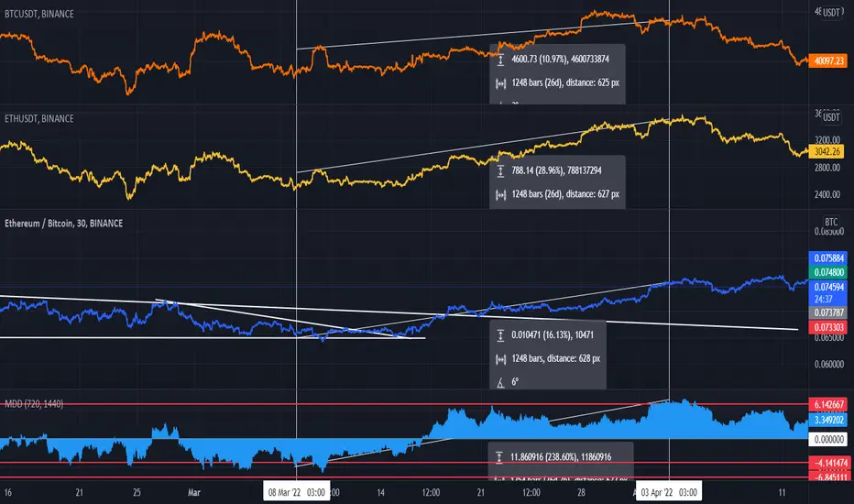Click the green 0.074800 price label
This screenshot has width=854, height=504.
pyautogui.click(x=827, y=272)
